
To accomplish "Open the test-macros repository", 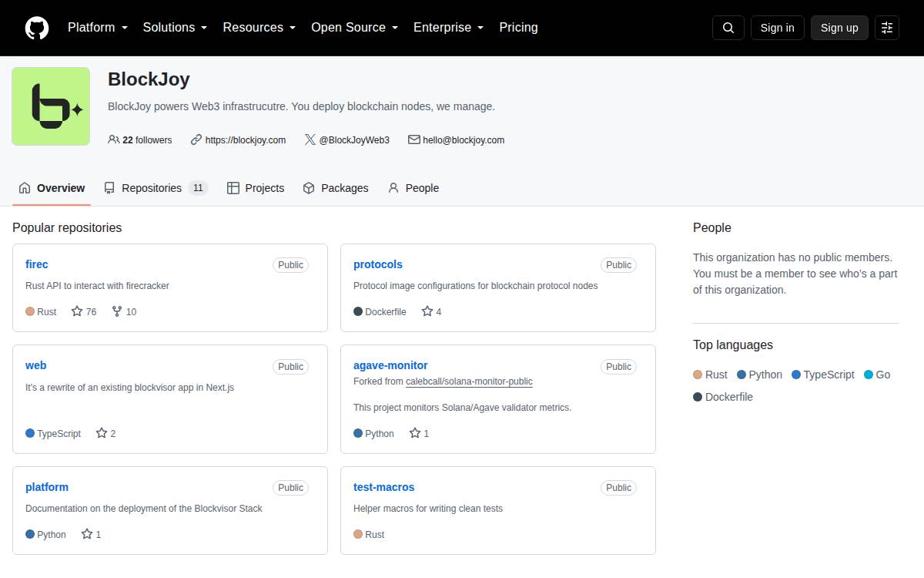I will [x=384, y=487].
